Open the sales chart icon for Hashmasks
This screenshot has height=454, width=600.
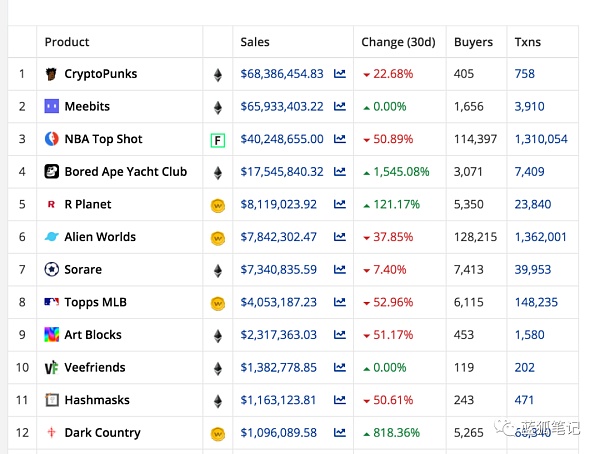[x=340, y=400]
